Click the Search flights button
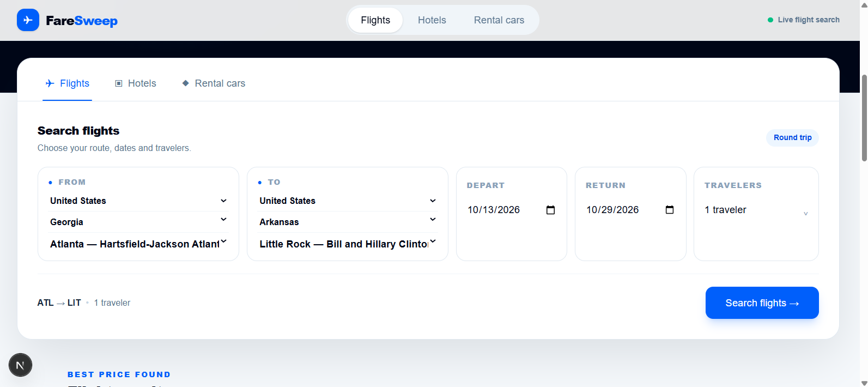 point(762,303)
